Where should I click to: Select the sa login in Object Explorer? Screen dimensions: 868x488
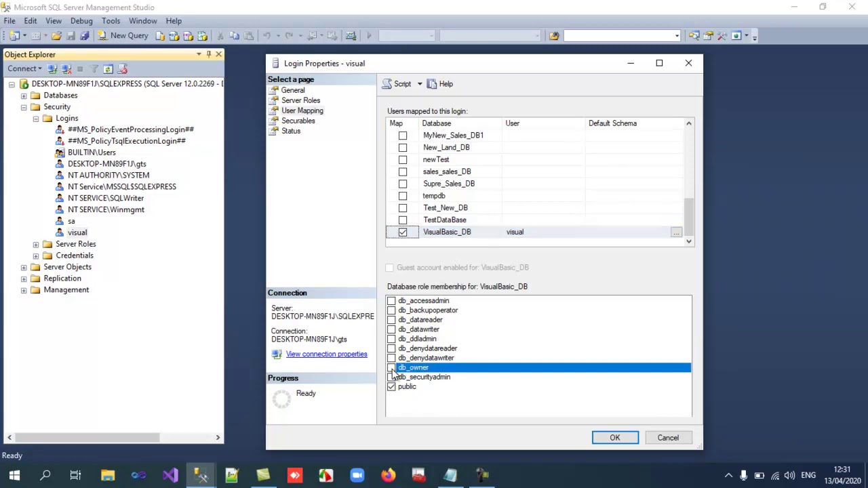coord(71,221)
